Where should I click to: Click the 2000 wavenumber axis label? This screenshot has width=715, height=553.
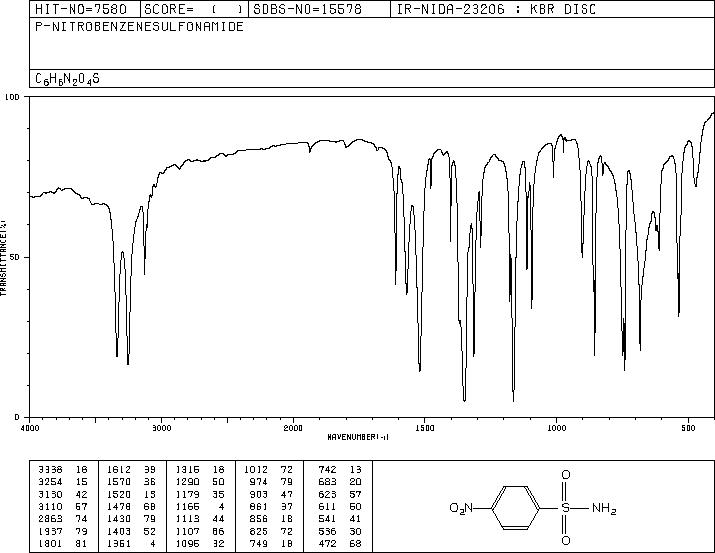click(x=293, y=428)
